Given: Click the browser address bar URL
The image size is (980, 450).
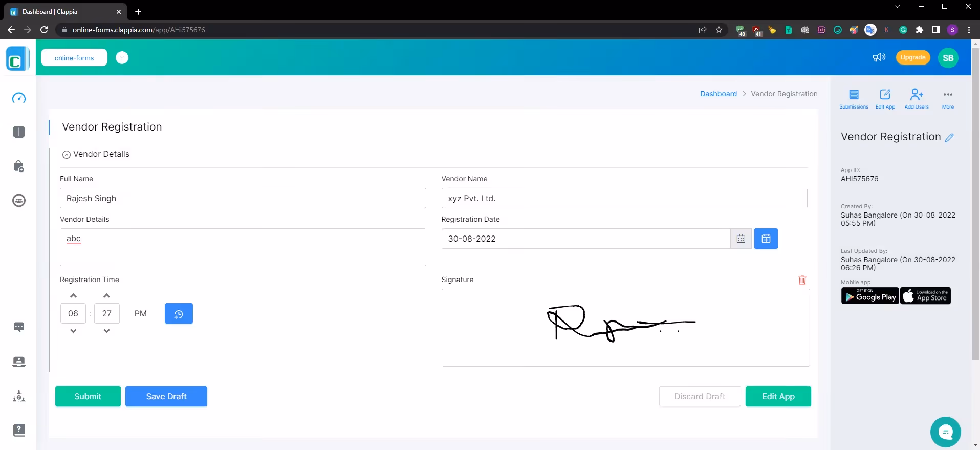Looking at the screenshot, I should 139,30.
